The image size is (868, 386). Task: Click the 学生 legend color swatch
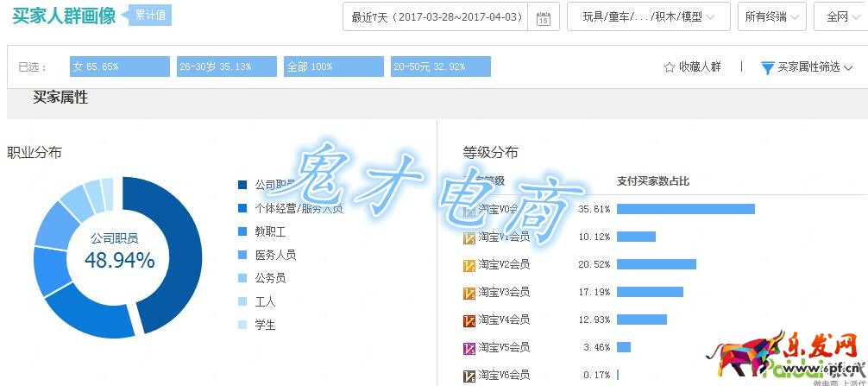click(242, 325)
